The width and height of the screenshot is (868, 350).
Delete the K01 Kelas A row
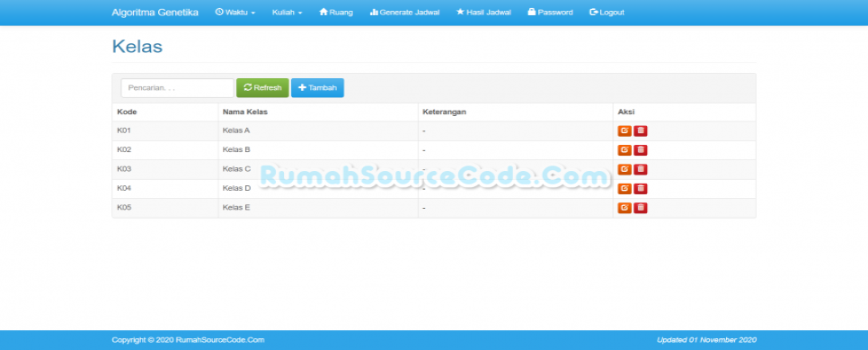point(641,130)
